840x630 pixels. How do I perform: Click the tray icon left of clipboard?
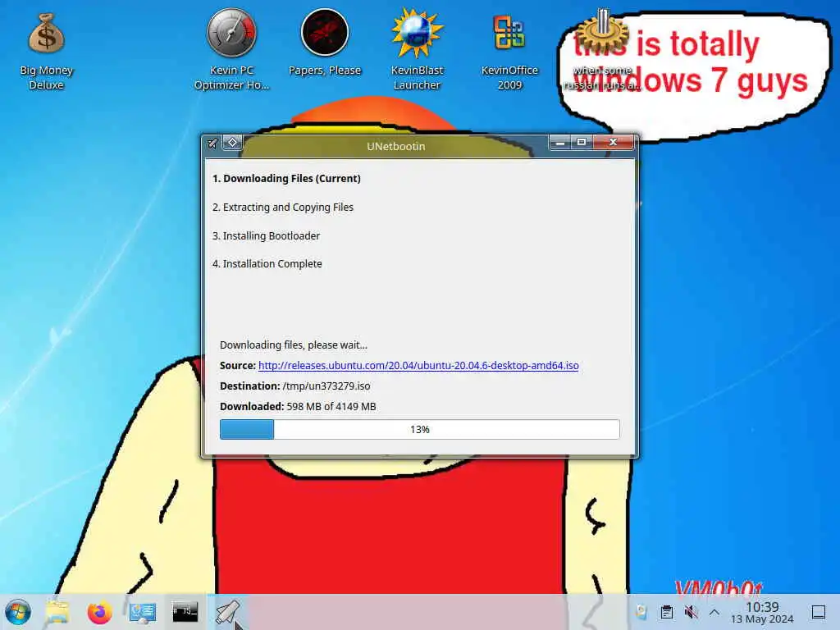coord(641,612)
